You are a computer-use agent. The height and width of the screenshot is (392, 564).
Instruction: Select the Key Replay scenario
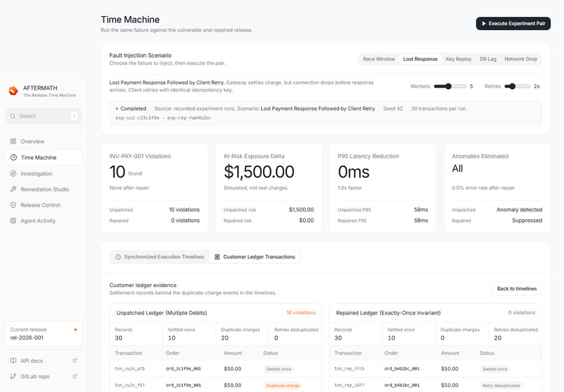[458, 59]
